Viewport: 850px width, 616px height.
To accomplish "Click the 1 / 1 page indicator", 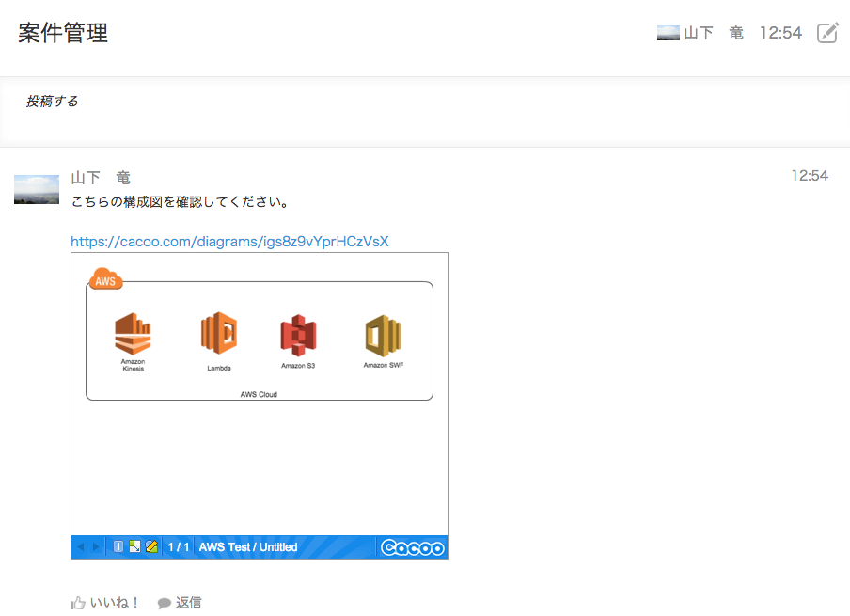I will (179, 547).
